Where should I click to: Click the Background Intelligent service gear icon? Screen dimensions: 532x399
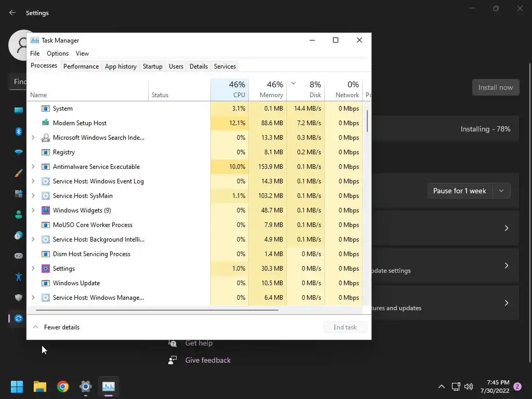tap(46, 239)
